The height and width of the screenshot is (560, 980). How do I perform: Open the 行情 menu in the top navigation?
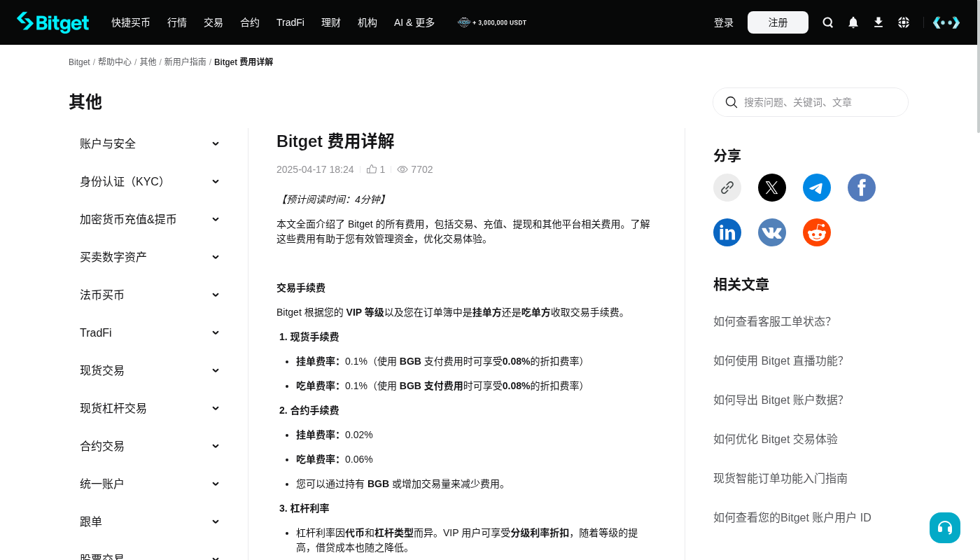[x=177, y=22]
